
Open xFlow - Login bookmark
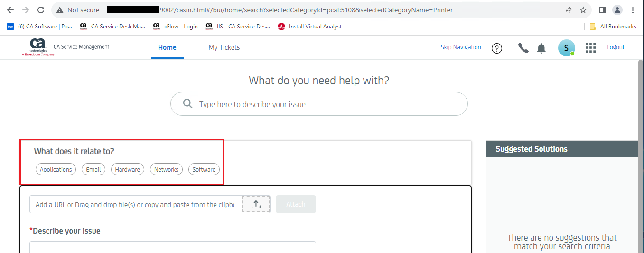(x=176, y=27)
